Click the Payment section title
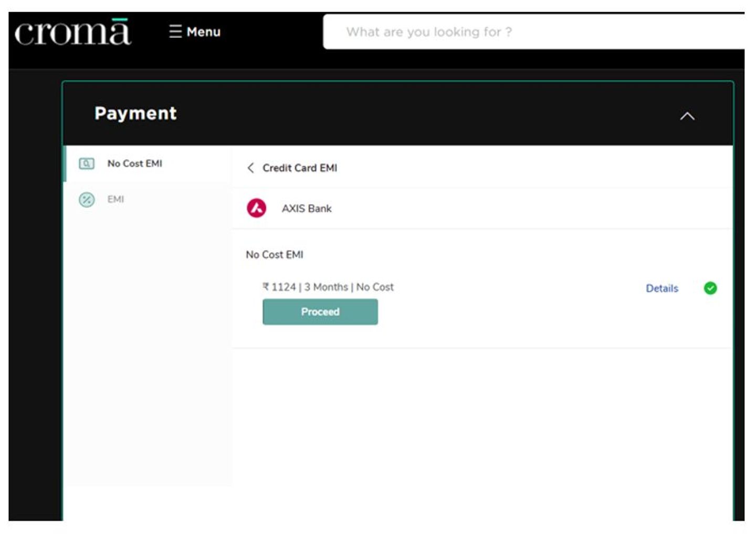This screenshot has width=756, height=539. click(135, 113)
